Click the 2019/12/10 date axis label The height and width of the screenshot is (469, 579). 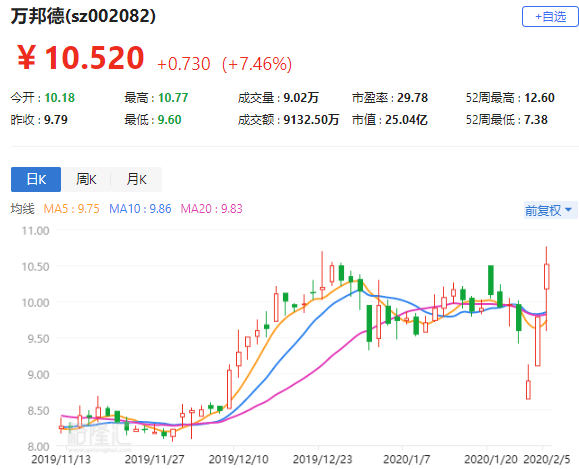(x=239, y=460)
